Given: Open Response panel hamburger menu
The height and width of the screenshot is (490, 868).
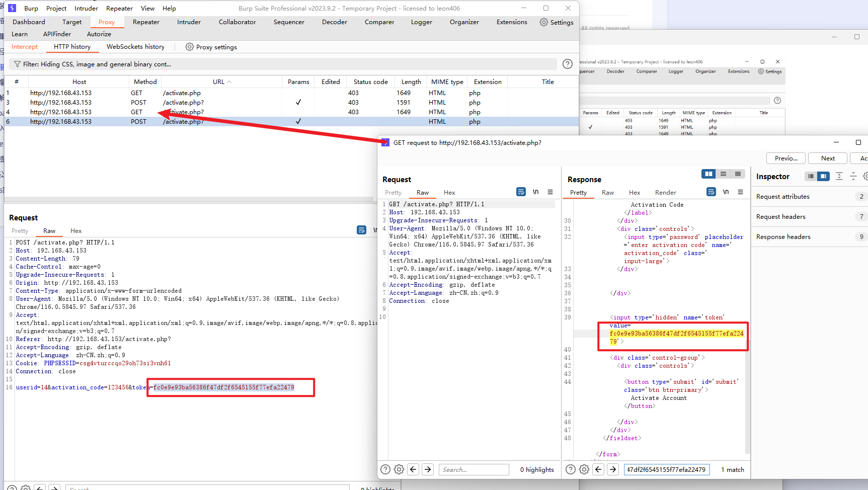Looking at the screenshot, I should pos(740,192).
